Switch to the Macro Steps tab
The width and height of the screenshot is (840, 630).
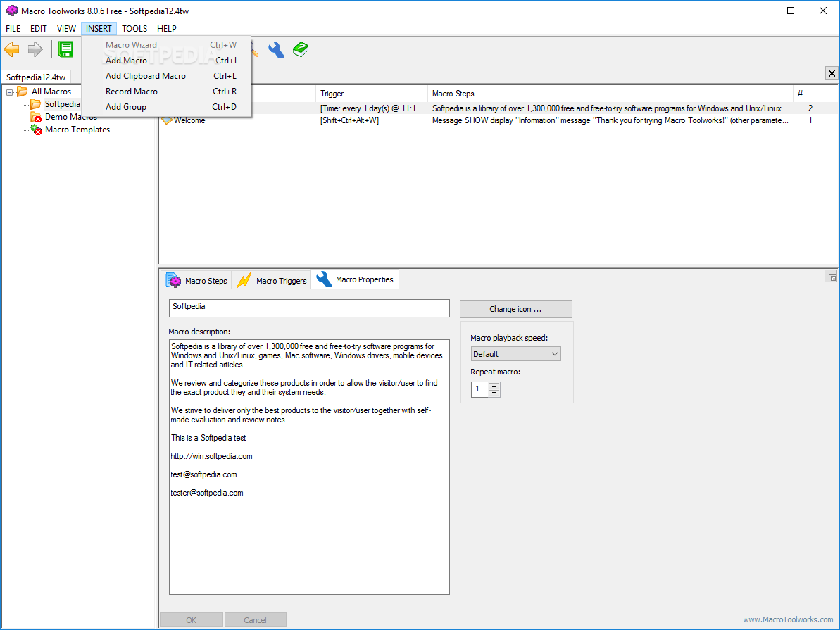pyautogui.click(x=197, y=280)
